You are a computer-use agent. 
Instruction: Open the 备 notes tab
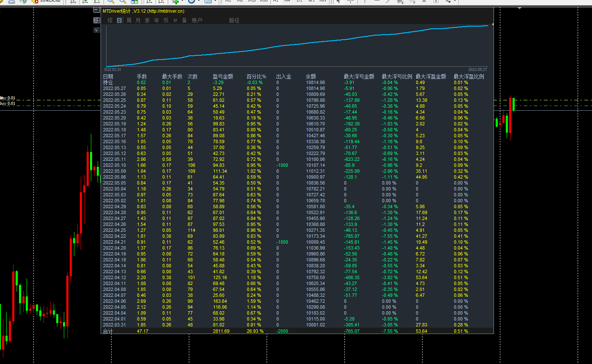(x=184, y=20)
